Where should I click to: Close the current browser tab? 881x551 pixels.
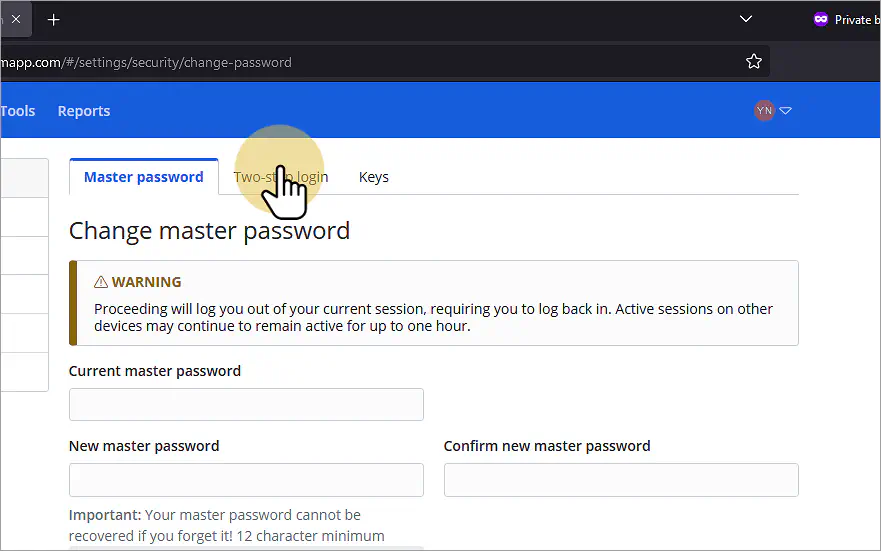point(16,19)
